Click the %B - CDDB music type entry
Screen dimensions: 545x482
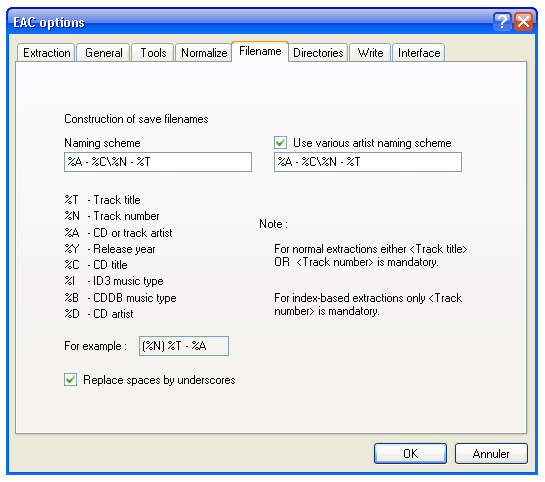click(x=120, y=298)
